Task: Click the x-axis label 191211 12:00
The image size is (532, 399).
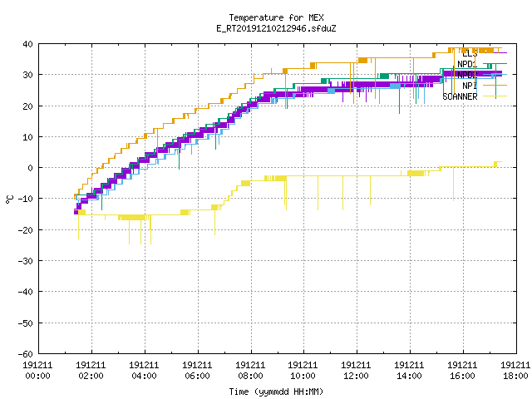Action: coord(357,371)
